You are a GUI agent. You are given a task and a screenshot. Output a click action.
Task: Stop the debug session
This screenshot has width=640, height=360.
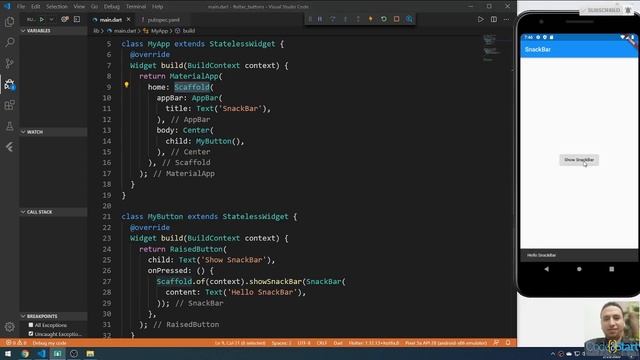tap(396, 19)
